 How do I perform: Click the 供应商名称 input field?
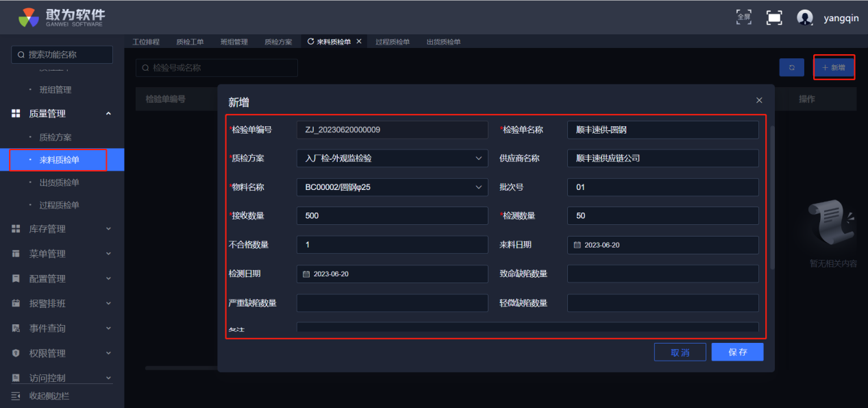(x=663, y=158)
